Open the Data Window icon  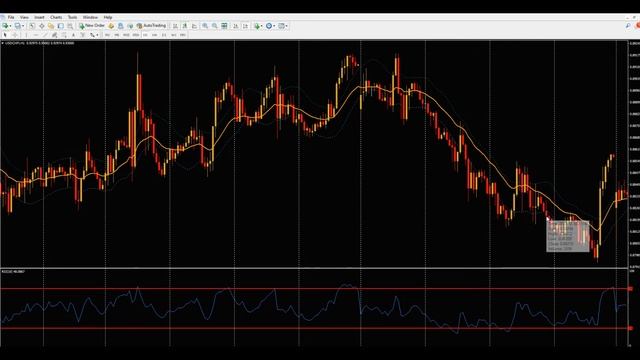pyautogui.click(x=42, y=26)
